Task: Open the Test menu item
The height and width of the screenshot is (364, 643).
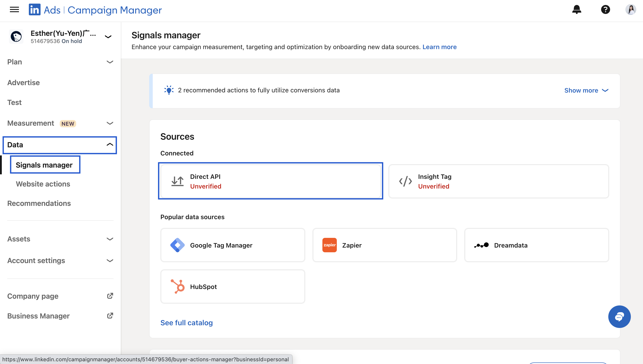Action: point(14,102)
